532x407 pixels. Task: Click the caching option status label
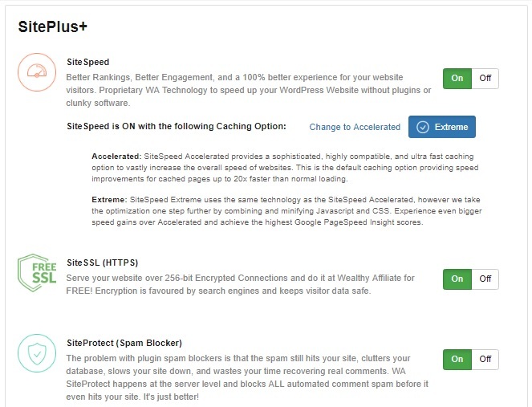pos(177,126)
